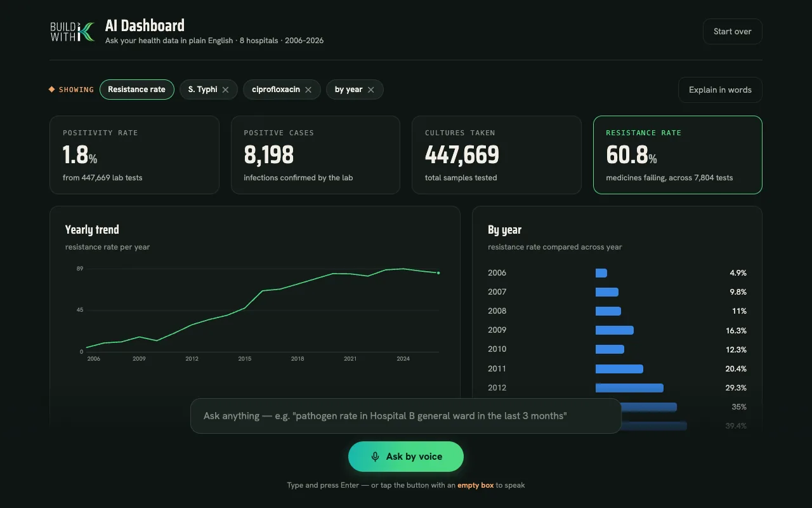
Task: Click the AI Dashboard title
Action: pyautogui.click(x=145, y=25)
